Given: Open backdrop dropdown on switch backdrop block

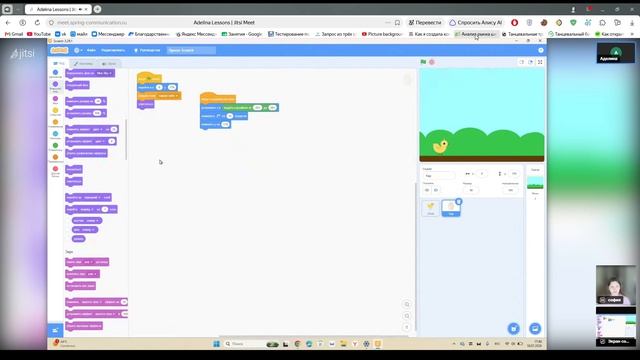Looking at the screenshot, I should tap(105, 73).
